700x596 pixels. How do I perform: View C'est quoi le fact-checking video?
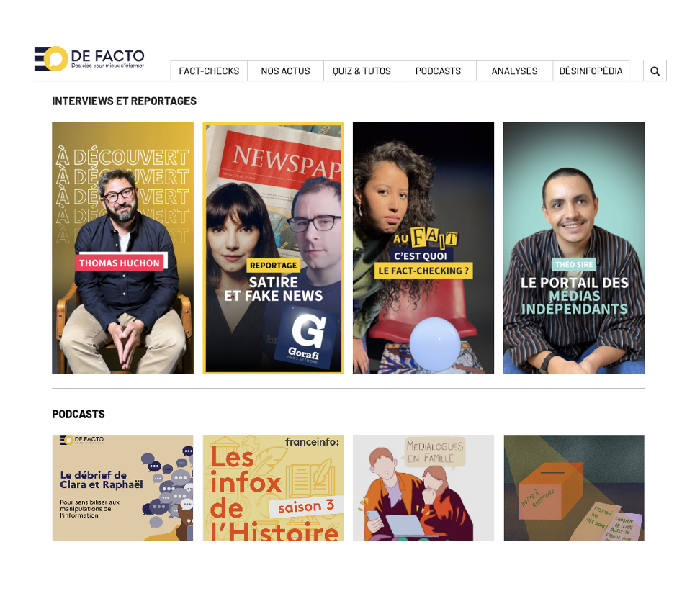click(423, 248)
